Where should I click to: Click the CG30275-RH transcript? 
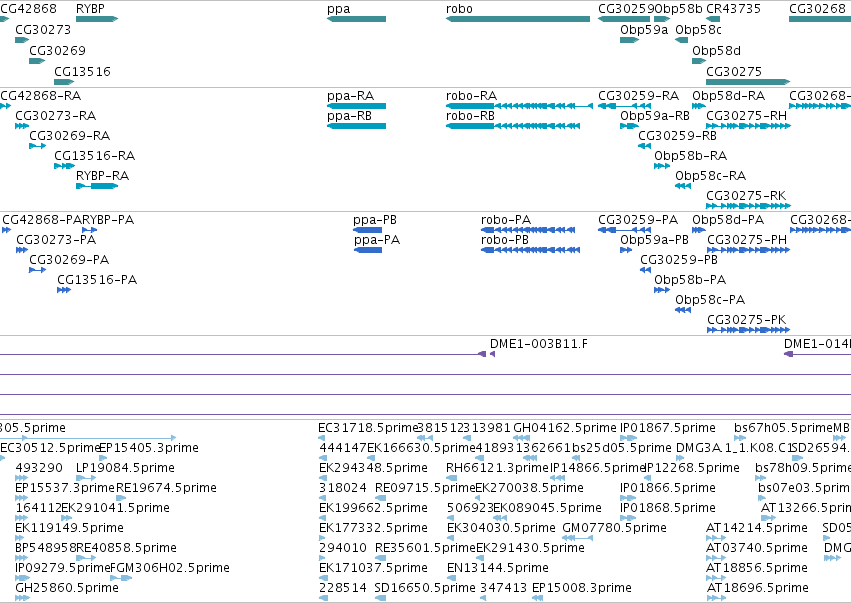[748, 126]
